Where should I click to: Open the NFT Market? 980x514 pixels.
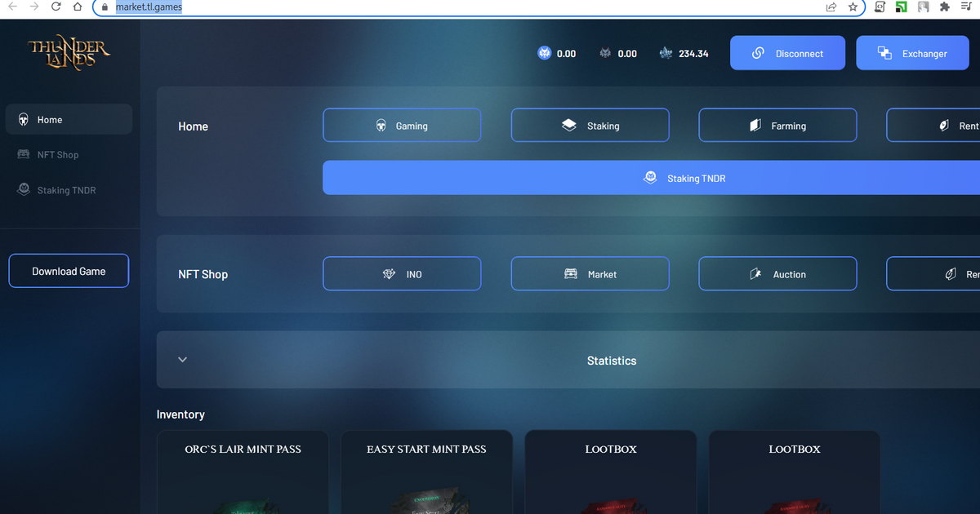590,274
